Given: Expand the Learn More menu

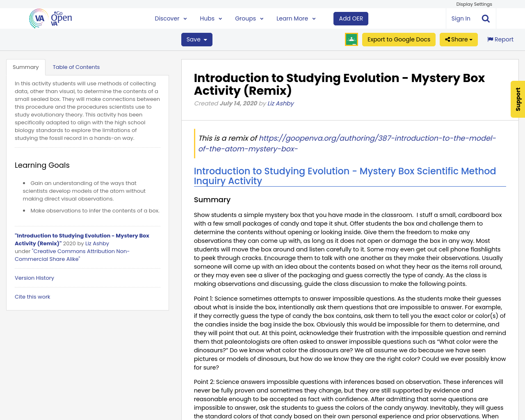Looking at the screenshot, I should 296,18.
